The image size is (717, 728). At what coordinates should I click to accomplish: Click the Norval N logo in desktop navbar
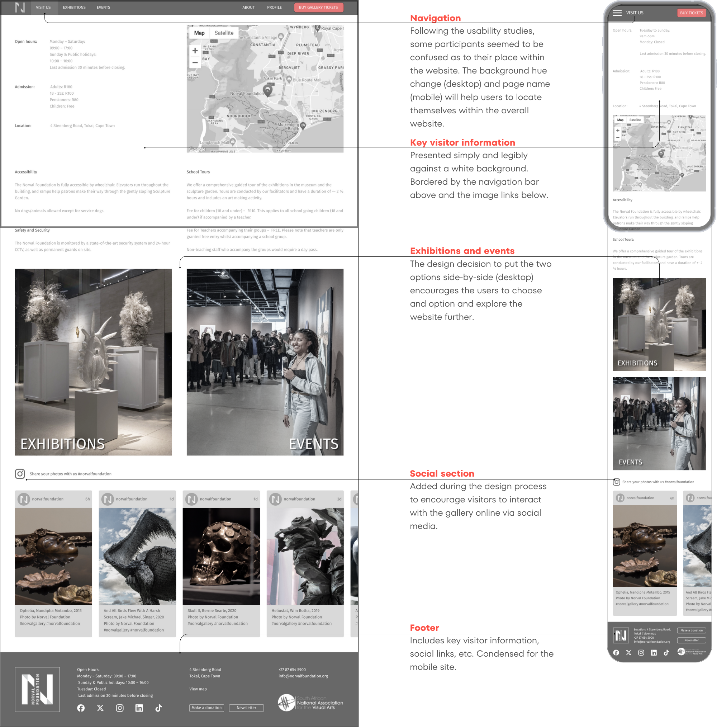tap(20, 7)
